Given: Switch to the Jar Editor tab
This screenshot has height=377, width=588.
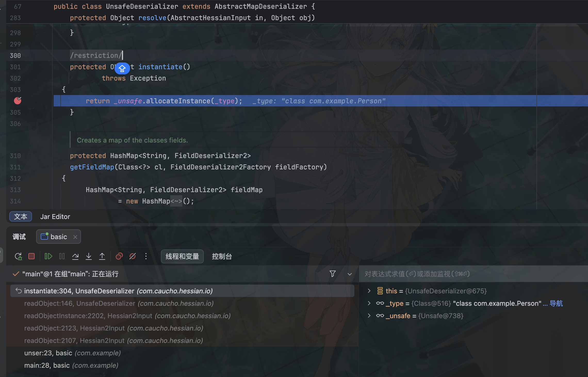Looking at the screenshot, I should click(x=55, y=217).
